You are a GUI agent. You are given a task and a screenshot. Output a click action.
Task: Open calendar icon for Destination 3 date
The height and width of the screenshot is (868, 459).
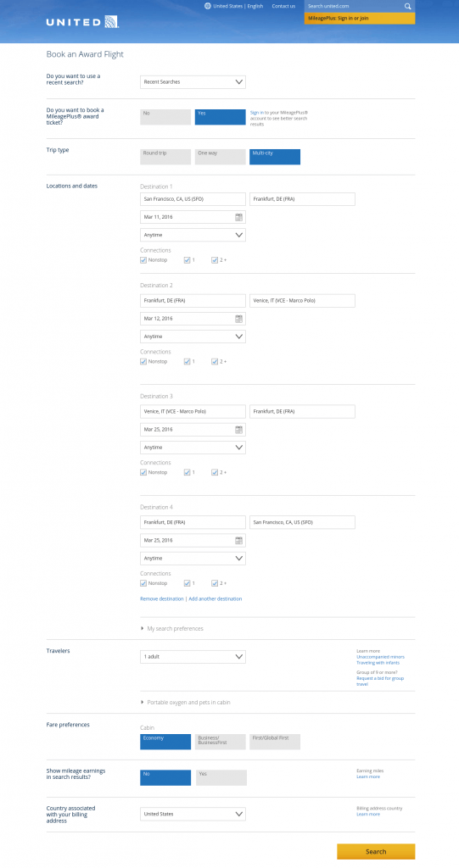click(239, 430)
